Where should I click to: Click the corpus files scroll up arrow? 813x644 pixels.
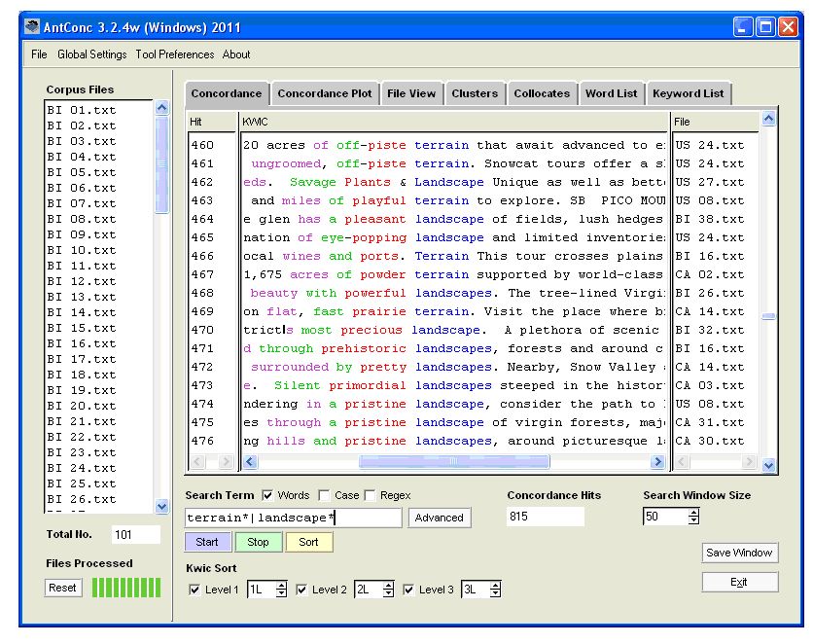[x=161, y=108]
